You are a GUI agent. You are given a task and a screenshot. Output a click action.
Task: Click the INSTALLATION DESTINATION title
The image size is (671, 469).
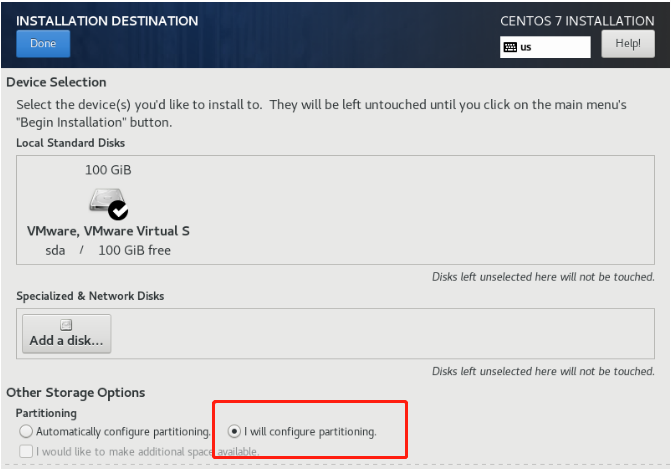point(107,21)
